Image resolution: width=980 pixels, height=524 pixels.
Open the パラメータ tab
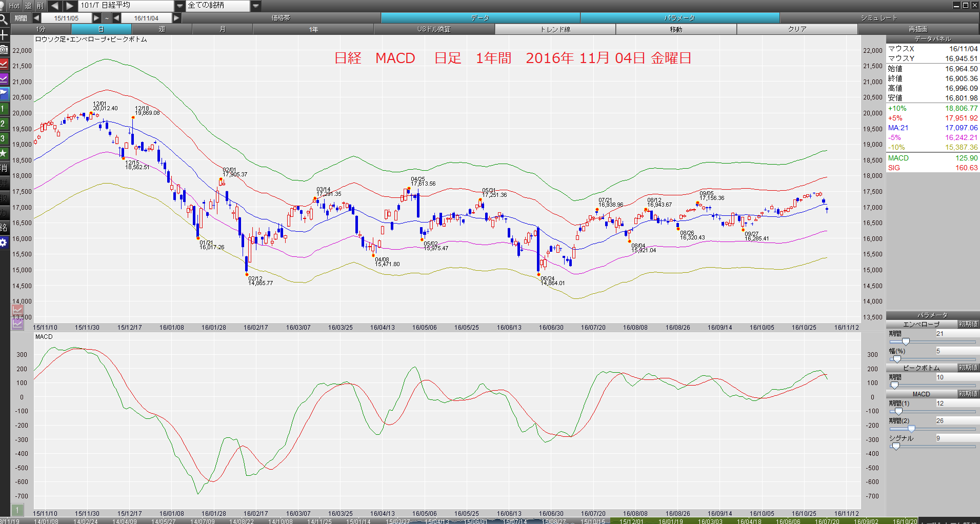pyautogui.click(x=679, y=18)
